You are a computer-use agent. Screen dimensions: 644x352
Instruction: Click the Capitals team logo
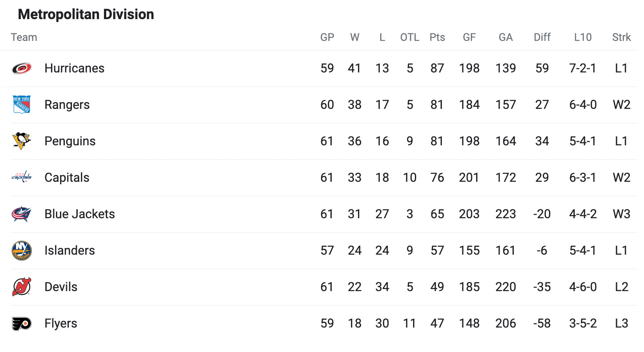tap(22, 178)
